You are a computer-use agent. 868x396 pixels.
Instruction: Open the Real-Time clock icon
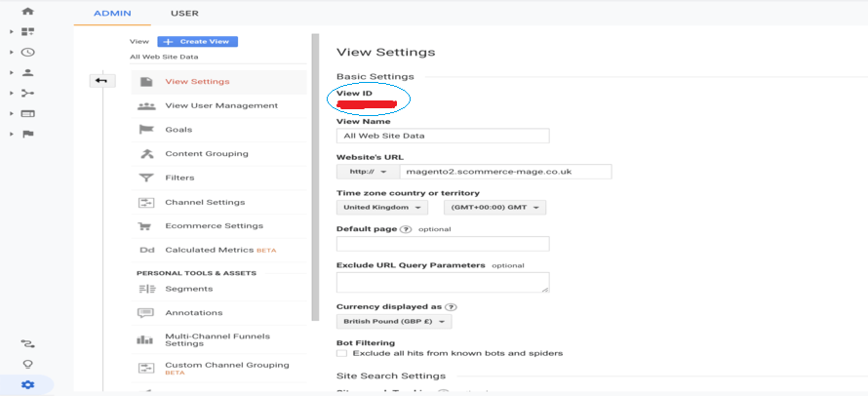click(x=27, y=52)
